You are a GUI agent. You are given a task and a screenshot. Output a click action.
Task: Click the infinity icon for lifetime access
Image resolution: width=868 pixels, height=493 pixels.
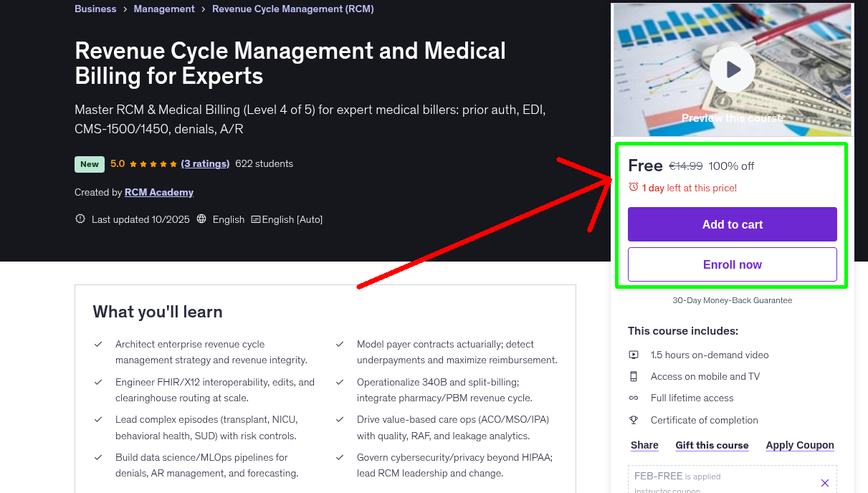634,398
